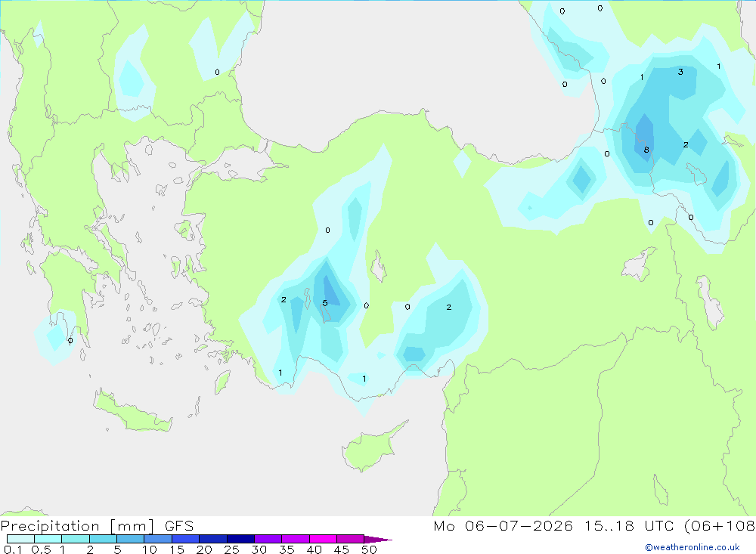Click the 0.1–0.5 mm legend swatch
The width and height of the screenshot is (756, 554).
click(x=20, y=539)
